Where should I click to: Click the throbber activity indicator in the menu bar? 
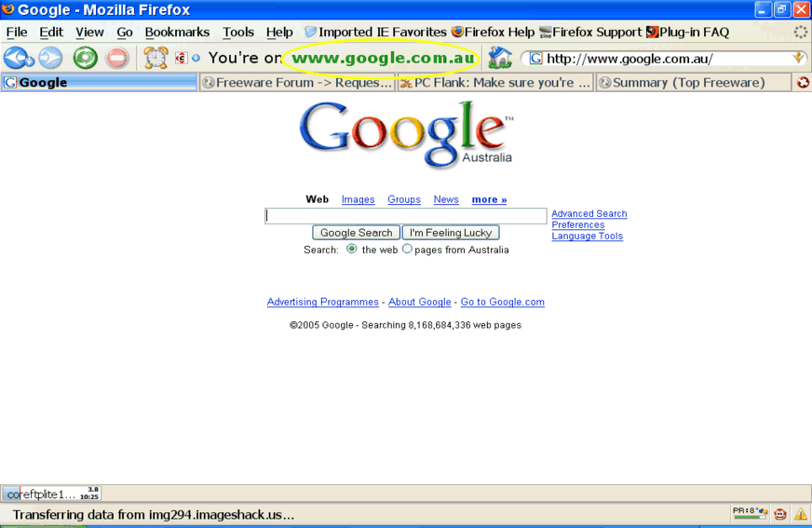pos(801,32)
